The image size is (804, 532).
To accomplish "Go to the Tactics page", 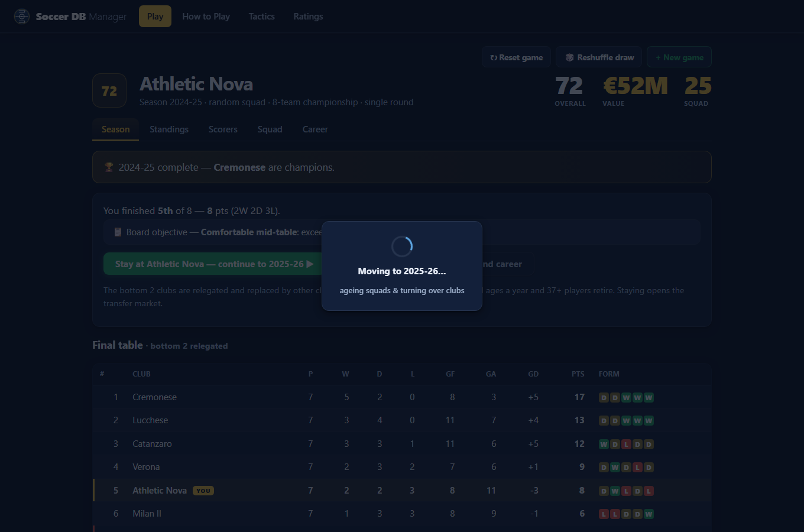I will [x=261, y=17].
